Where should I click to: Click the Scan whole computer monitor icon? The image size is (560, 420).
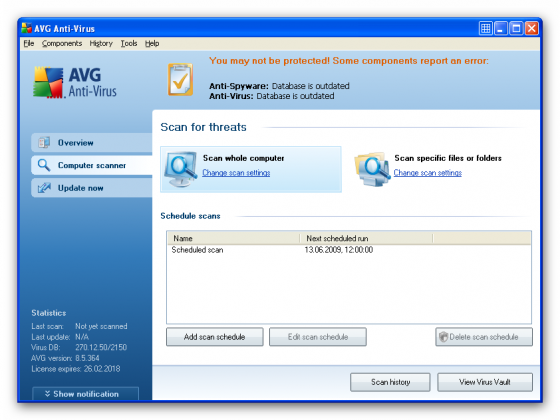181,169
